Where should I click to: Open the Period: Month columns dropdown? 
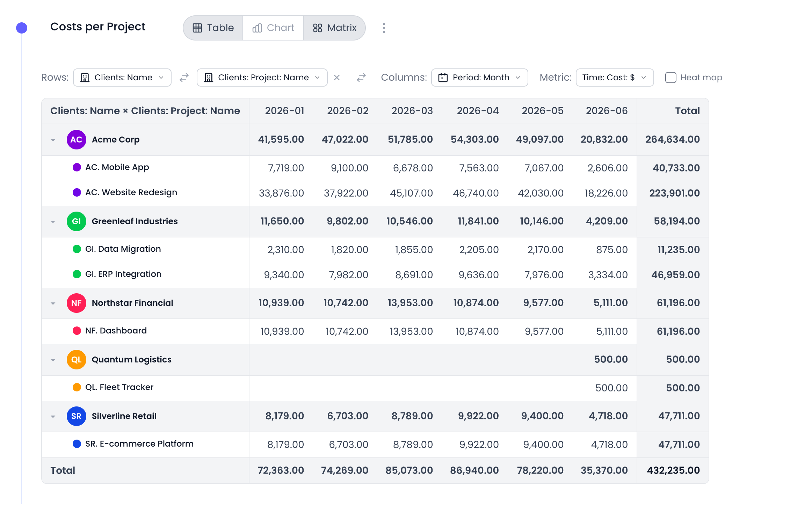479,78
